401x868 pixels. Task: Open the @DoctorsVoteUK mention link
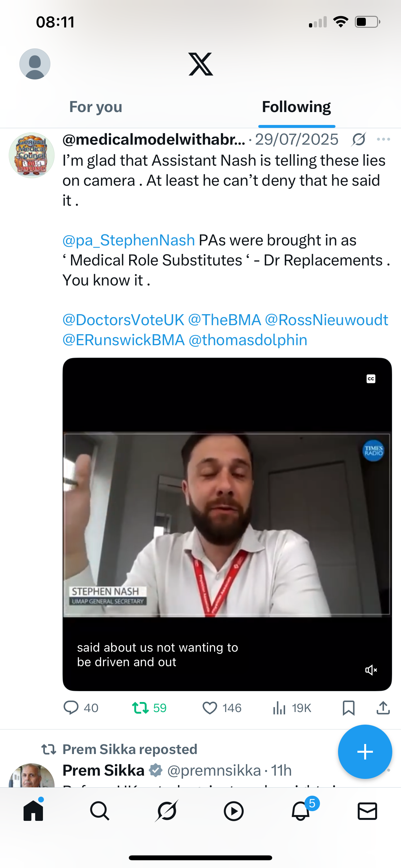pos(123,320)
